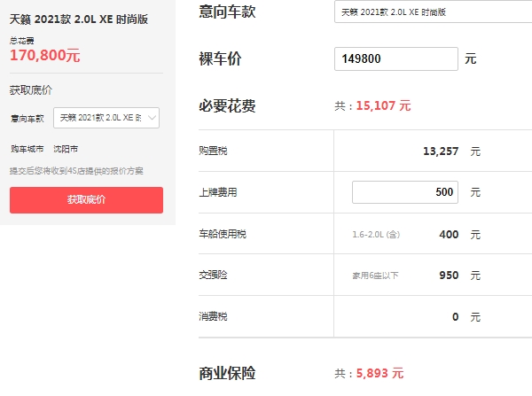The height and width of the screenshot is (396, 532).
Task: Click the 消费税 row label
Action: point(214,316)
